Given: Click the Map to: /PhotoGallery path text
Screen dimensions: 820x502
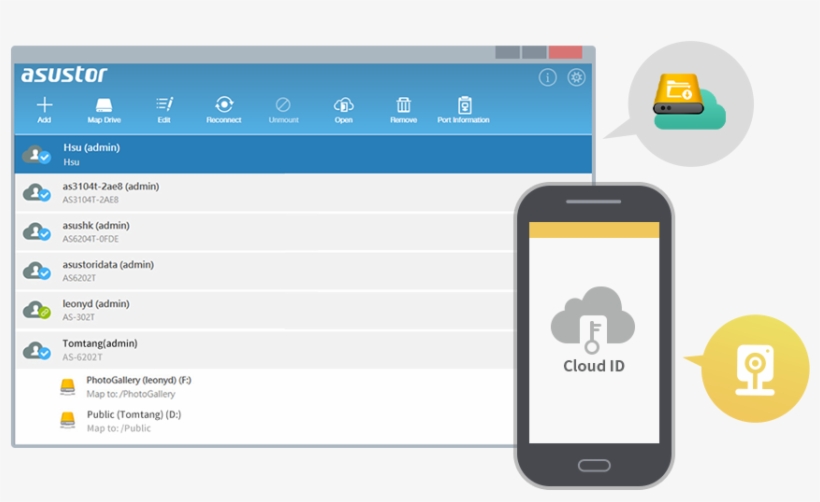Looking at the screenshot, I should [131, 394].
